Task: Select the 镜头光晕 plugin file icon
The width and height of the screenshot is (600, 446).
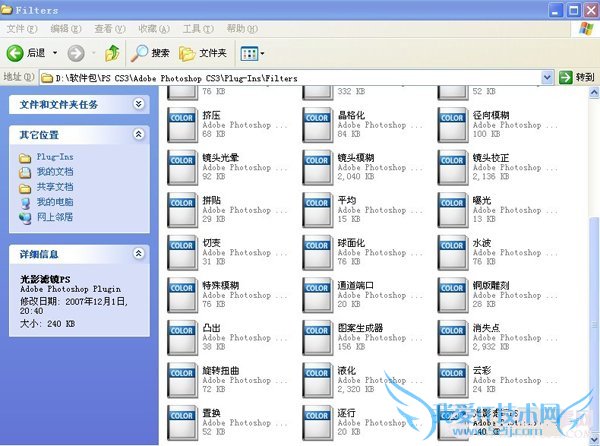Action: click(x=182, y=168)
